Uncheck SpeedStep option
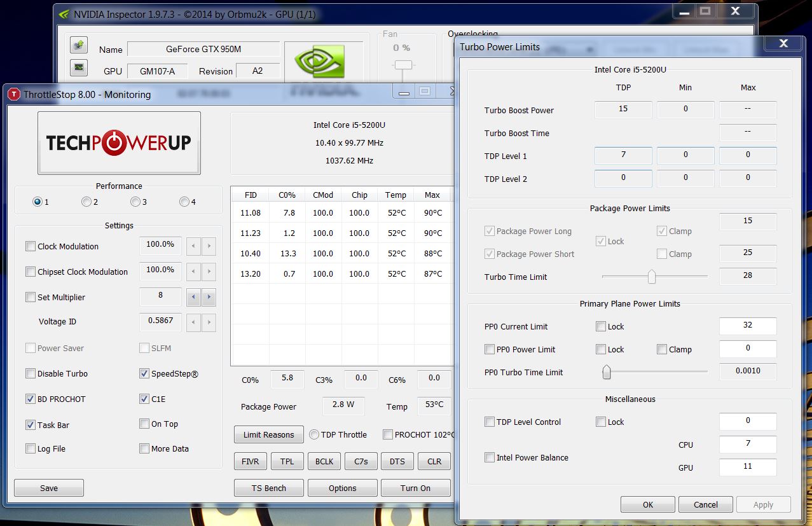 (x=144, y=373)
